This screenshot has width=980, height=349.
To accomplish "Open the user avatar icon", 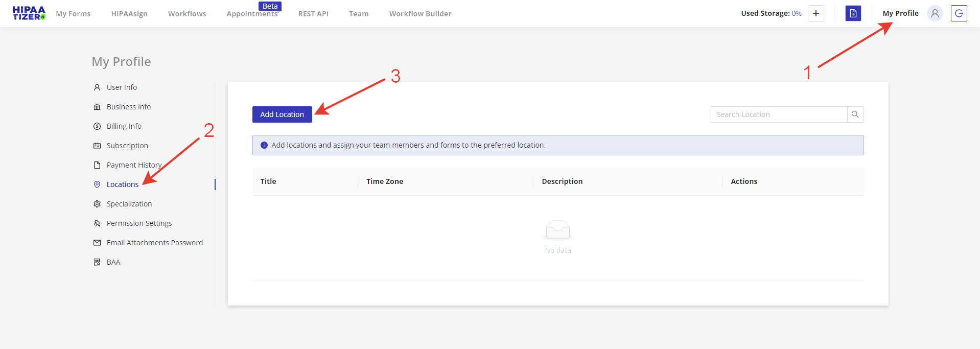I will (x=935, y=13).
